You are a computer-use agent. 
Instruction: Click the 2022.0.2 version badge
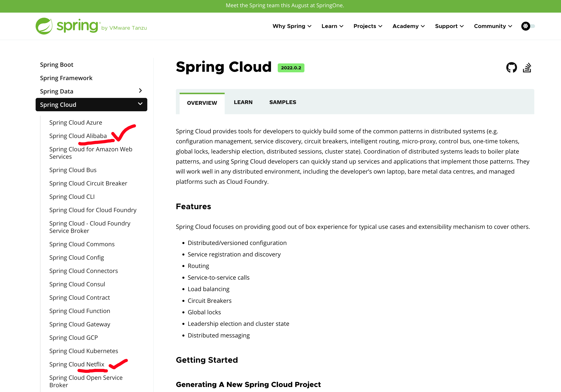click(x=291, y=68)
